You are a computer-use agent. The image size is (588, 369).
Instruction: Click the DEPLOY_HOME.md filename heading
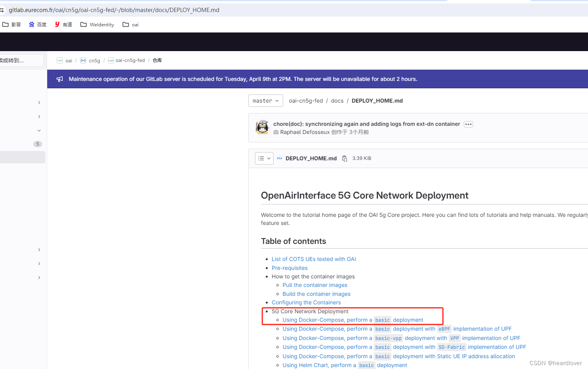(x=311, y=158)
